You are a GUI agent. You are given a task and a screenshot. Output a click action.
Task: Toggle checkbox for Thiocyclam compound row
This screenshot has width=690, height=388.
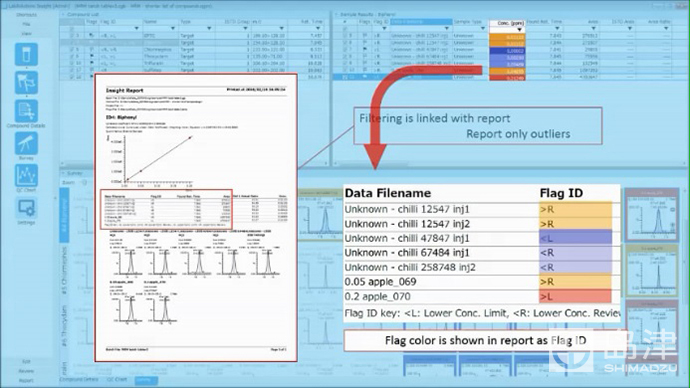(x=72, y=56)
